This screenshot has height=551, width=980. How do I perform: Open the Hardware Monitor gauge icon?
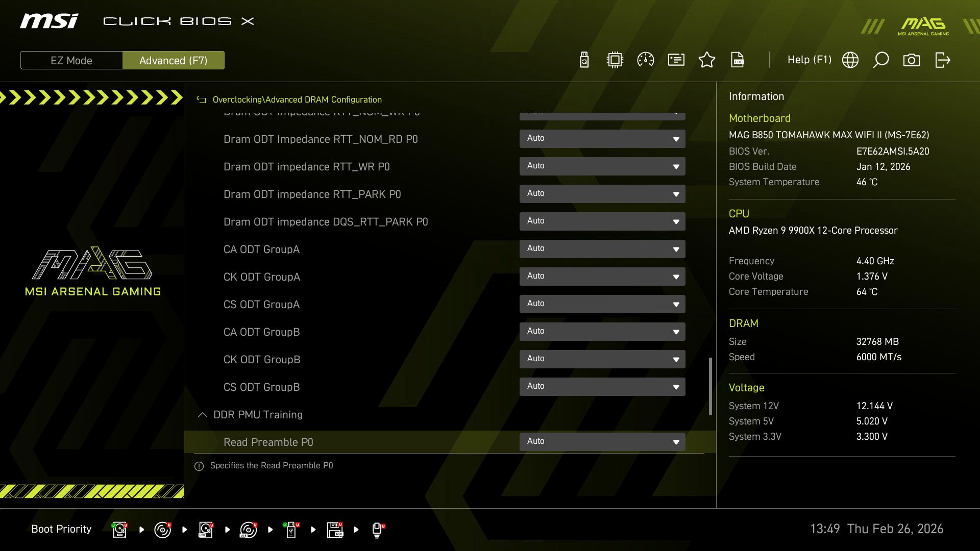click(x=645, y=60)
